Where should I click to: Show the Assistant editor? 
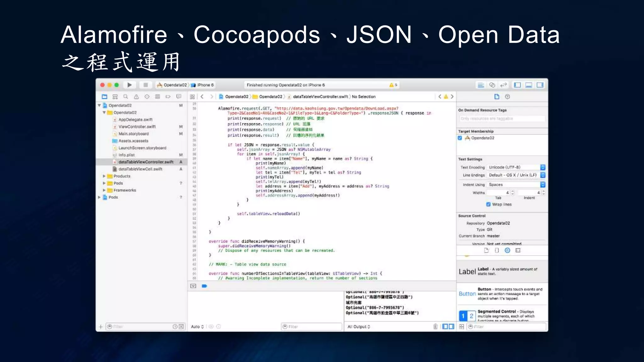click(x=492, y=85)
